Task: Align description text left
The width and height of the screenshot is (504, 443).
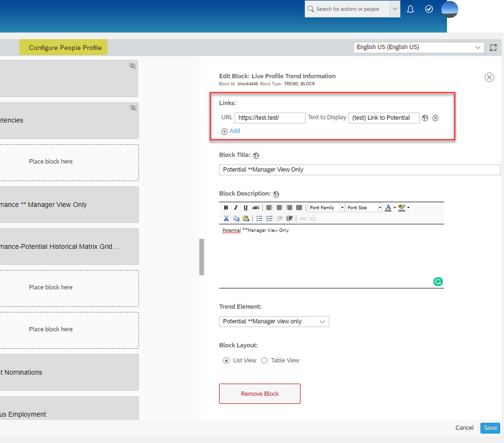Action: 269,208
